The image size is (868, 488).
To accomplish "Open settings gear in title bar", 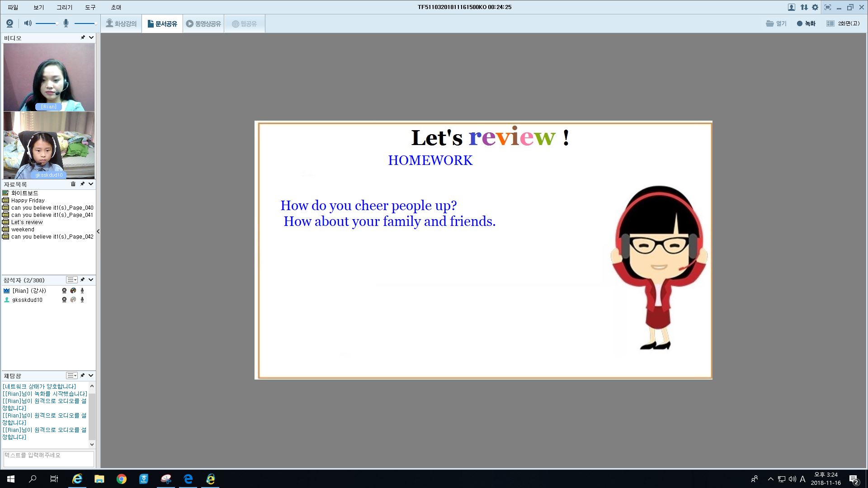I will [815, 7].
